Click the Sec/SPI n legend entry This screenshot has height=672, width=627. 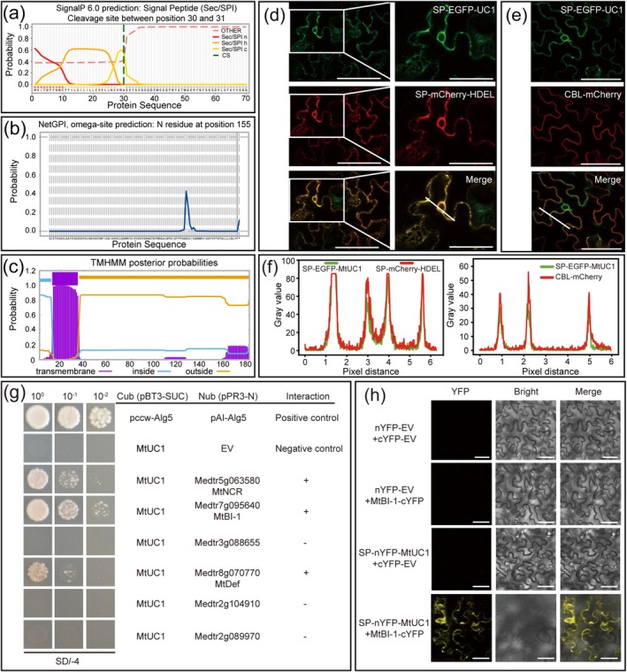(x=228, y=37)
